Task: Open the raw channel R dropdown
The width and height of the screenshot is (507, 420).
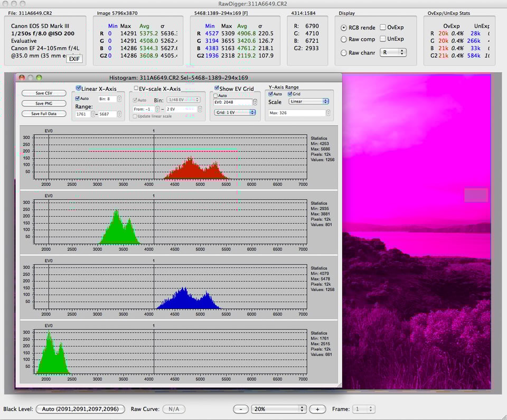Action: pyautogui.click(x=393, y=52)
